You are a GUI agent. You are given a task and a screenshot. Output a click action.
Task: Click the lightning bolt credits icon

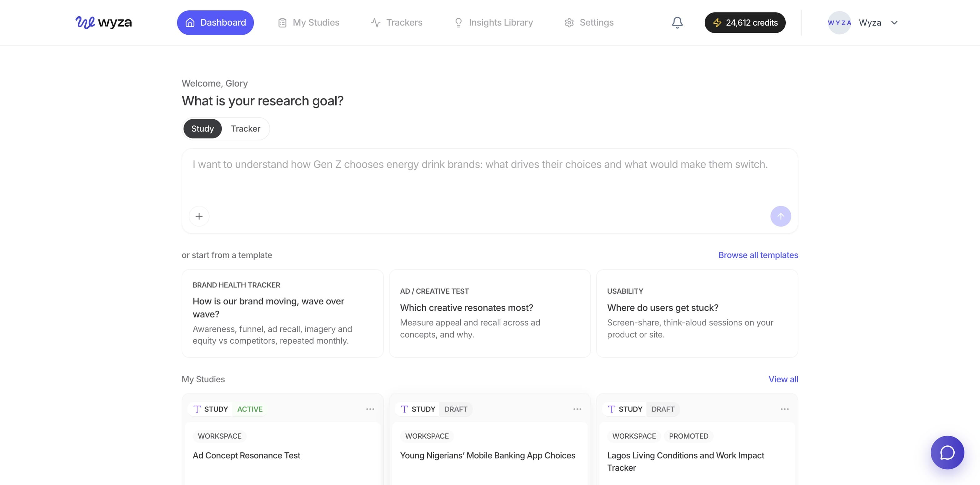click(717, 23)
